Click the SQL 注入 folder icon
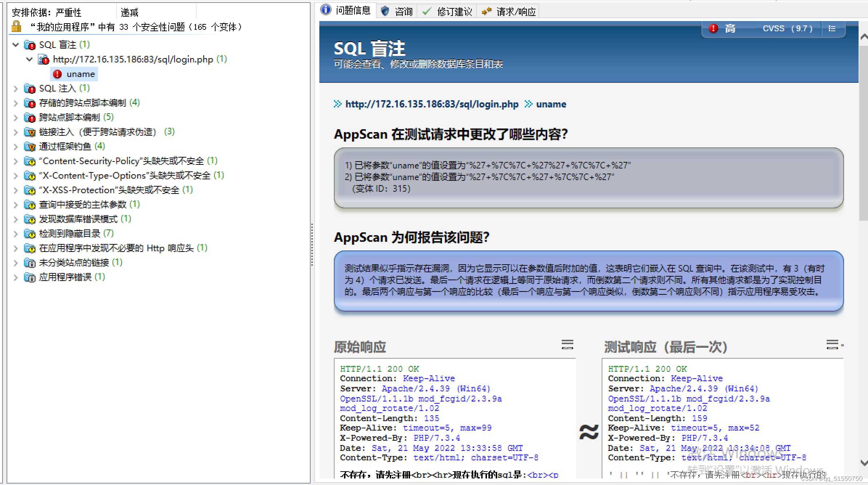 [29, 89]
